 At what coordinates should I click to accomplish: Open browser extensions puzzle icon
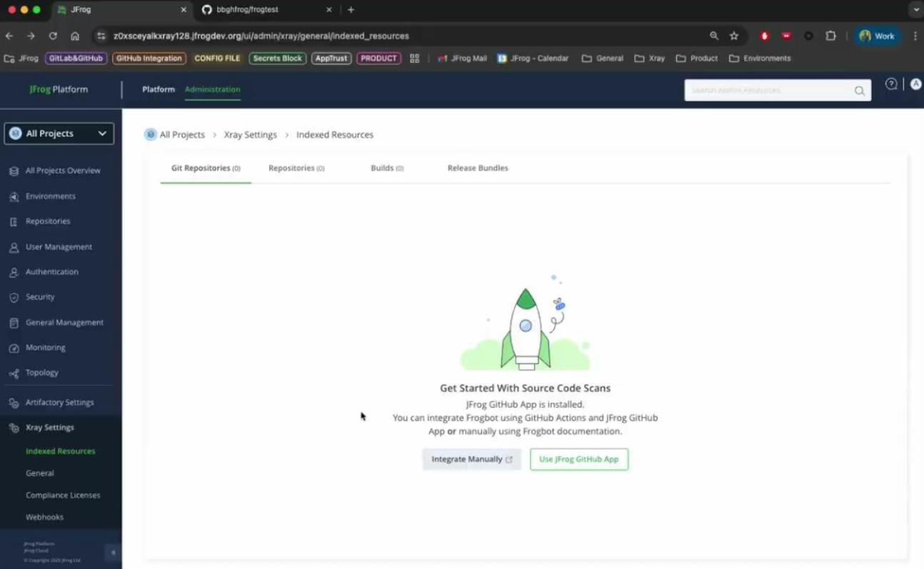830,36
